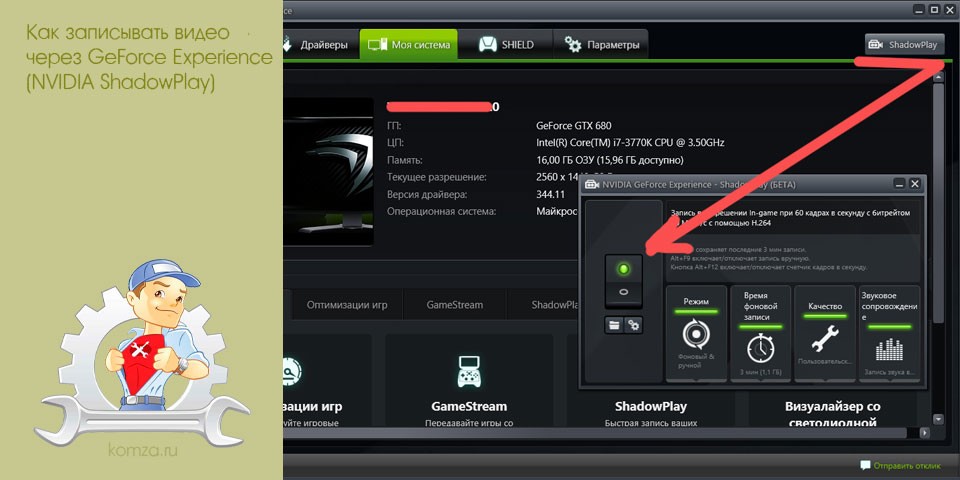Click the GeForce GTX 680 text
960x480 pixels.
coord(573,126)
